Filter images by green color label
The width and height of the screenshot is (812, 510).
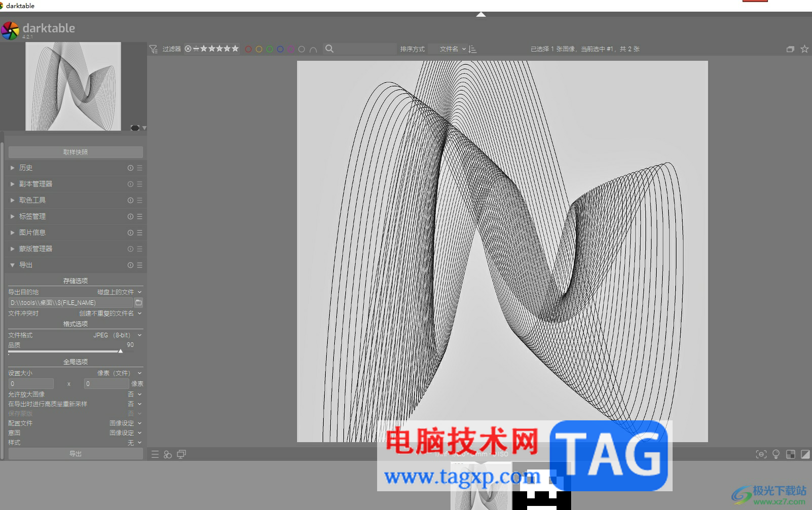(270, 49)
